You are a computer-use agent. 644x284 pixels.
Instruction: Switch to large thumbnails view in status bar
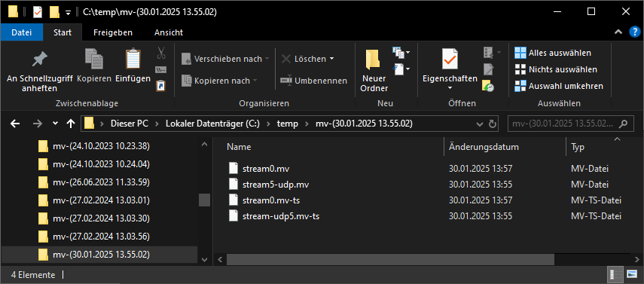click(631, 274)
